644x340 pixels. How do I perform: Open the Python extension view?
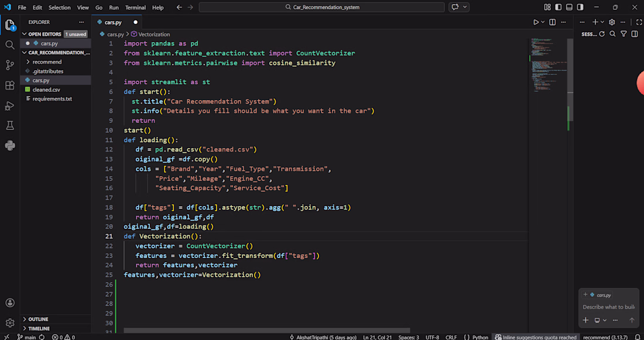[10, 146]
